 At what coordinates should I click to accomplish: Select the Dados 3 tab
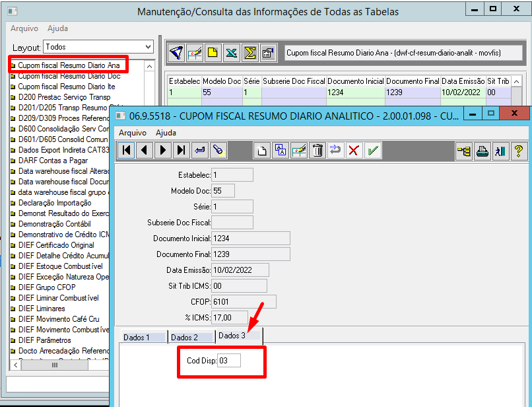click(x=239, y=336)
